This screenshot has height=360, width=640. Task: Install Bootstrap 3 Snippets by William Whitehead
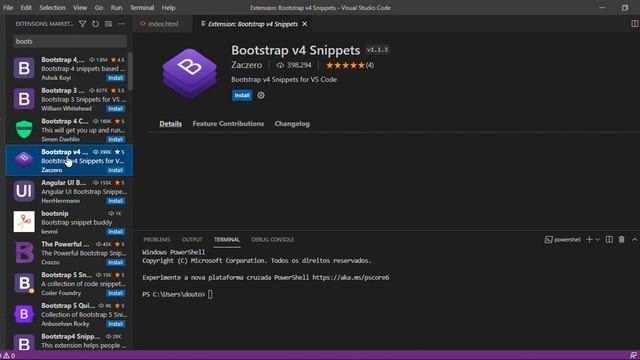pyautogui.click(x=116, y=109)
